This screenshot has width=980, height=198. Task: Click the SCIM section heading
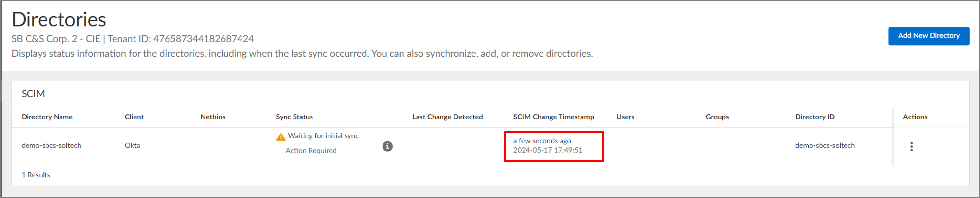(33, 94)
